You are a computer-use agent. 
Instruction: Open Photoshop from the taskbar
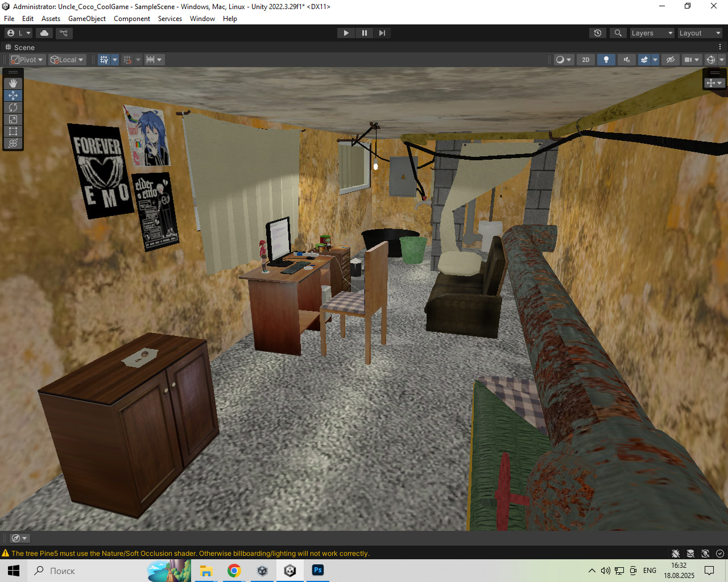point(318,570)
